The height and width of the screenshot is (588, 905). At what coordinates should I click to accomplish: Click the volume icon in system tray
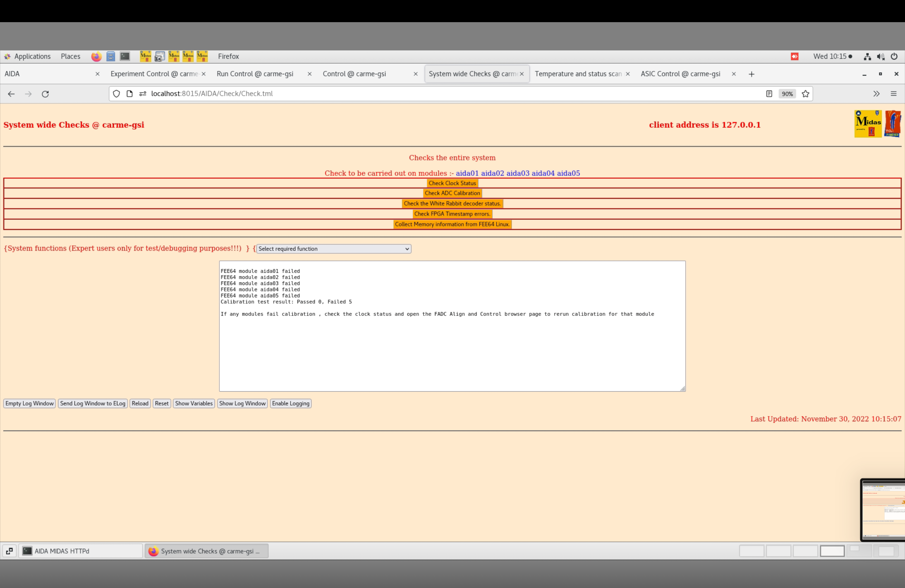point(881,56)
